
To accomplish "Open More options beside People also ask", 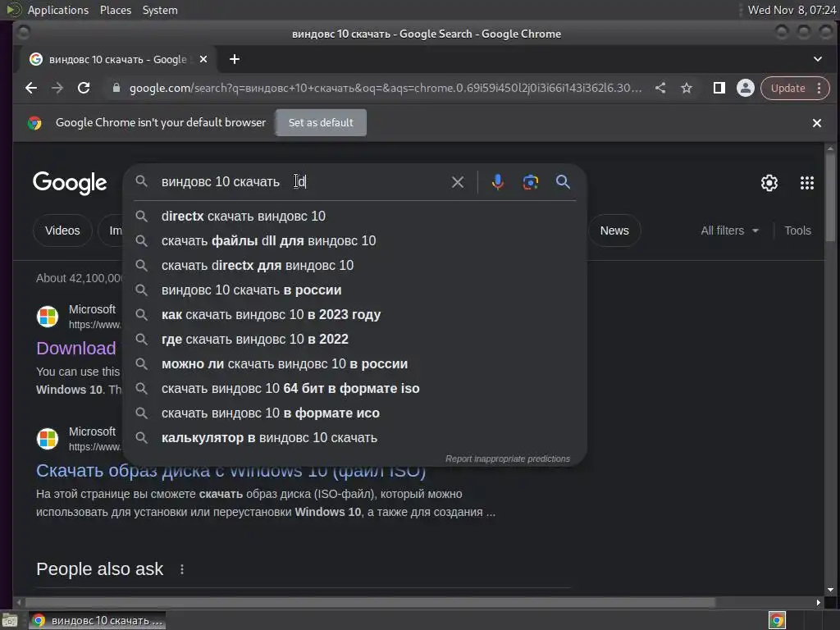I will pos(182,569).
